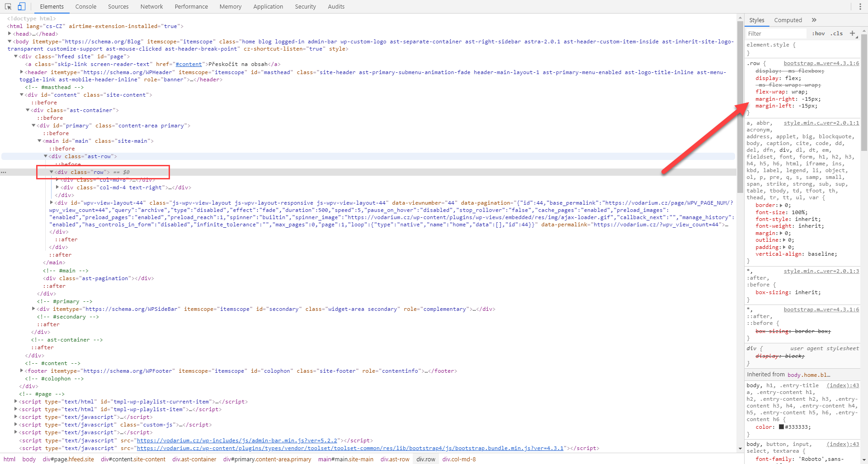
Task: Click the ellipsis next to the selected row node
Action: [4, 172]
